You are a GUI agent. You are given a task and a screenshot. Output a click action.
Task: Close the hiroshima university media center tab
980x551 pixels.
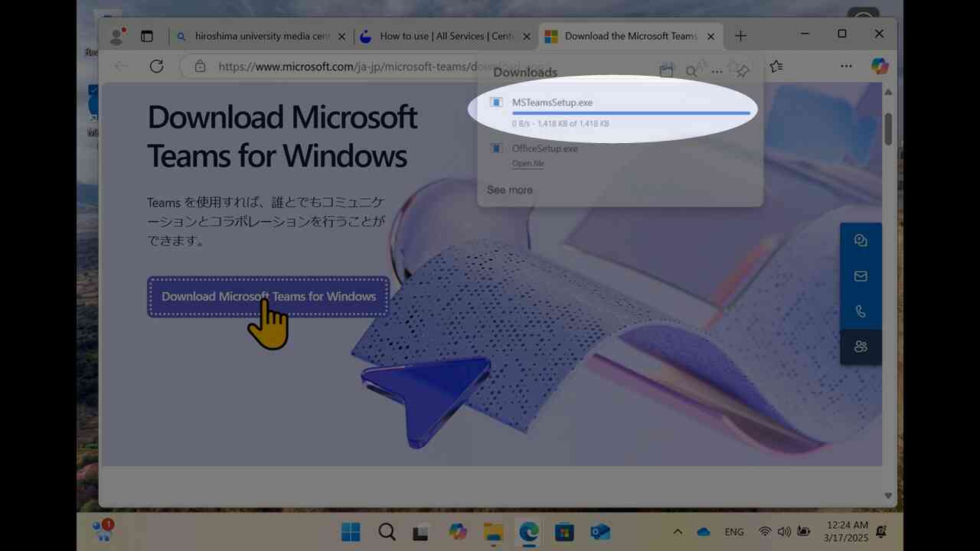341,36
